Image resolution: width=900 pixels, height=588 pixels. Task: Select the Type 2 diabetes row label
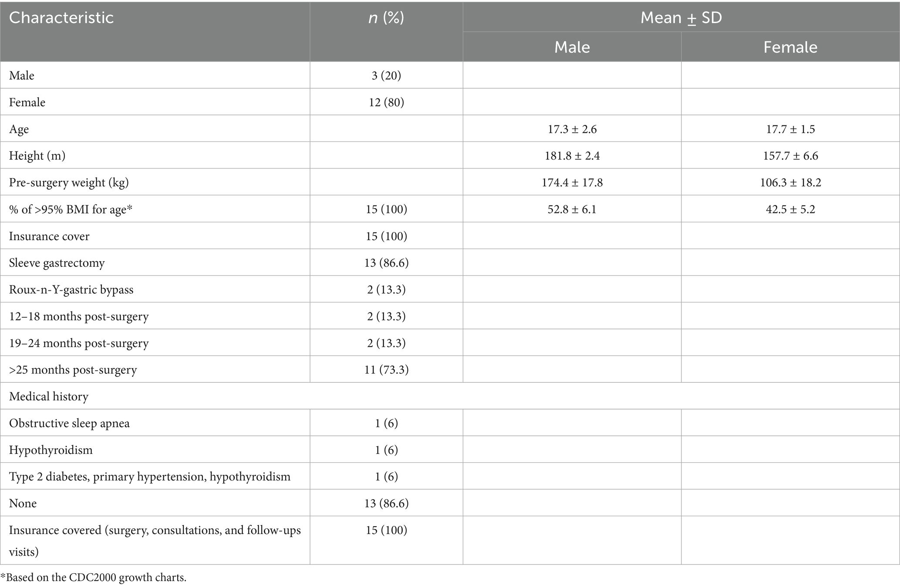point(150,477)
